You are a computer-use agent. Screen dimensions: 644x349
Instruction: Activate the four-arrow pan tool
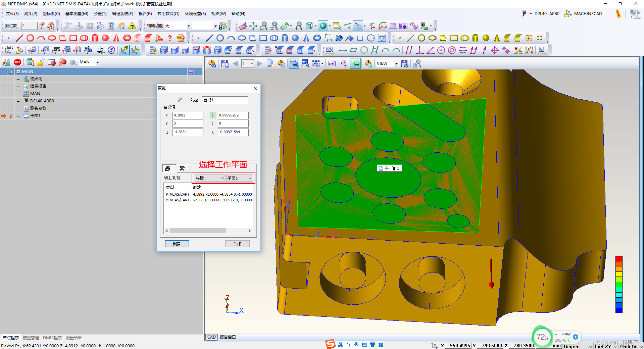tap(253, 26)
